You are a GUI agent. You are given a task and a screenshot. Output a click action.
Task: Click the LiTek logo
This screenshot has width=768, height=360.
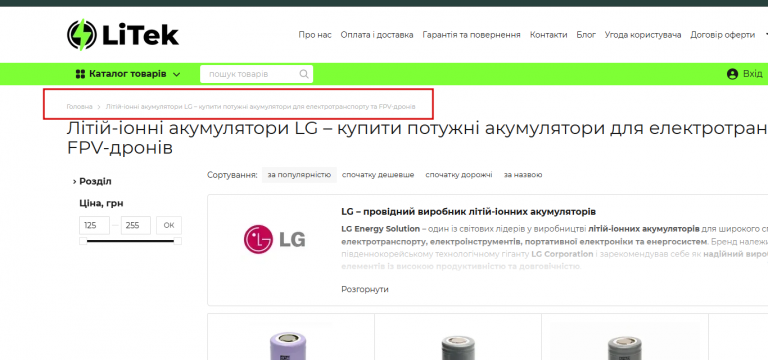coord(122,35)
